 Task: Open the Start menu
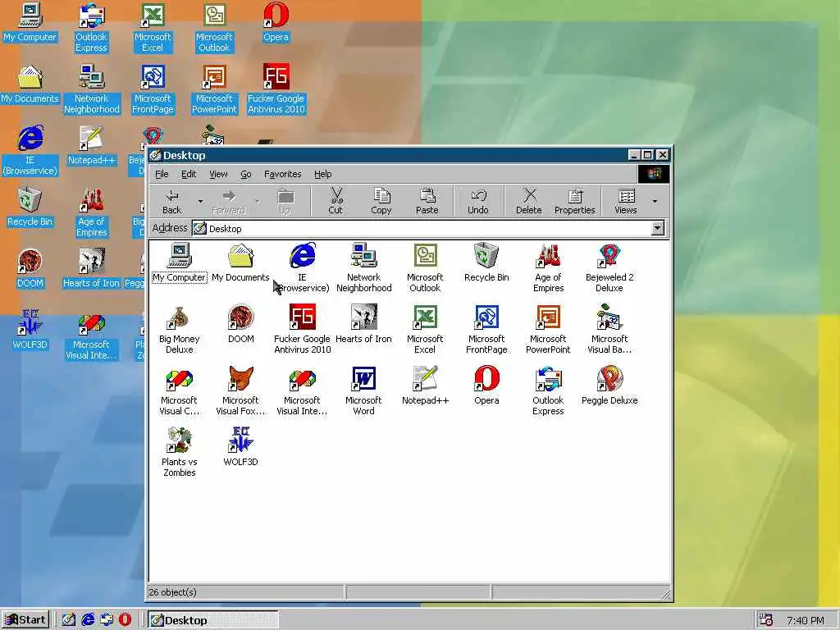(25, 620)
